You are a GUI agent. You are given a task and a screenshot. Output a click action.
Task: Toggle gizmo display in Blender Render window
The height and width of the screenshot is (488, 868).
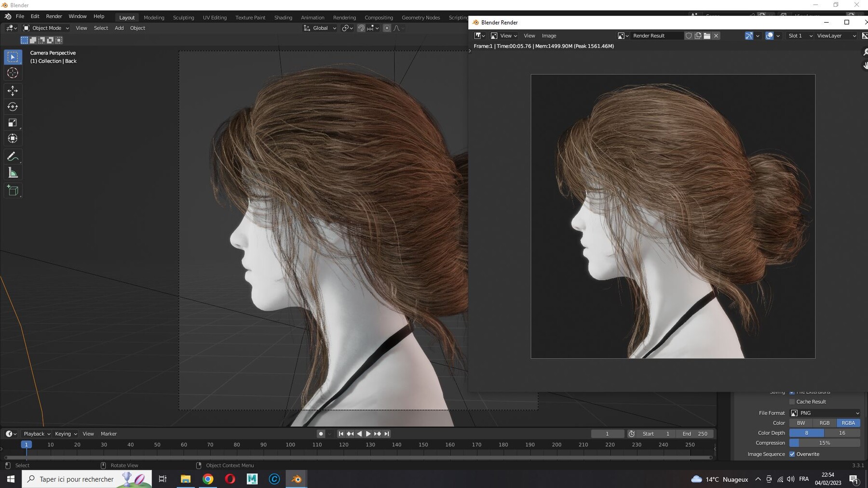[749, 36]
